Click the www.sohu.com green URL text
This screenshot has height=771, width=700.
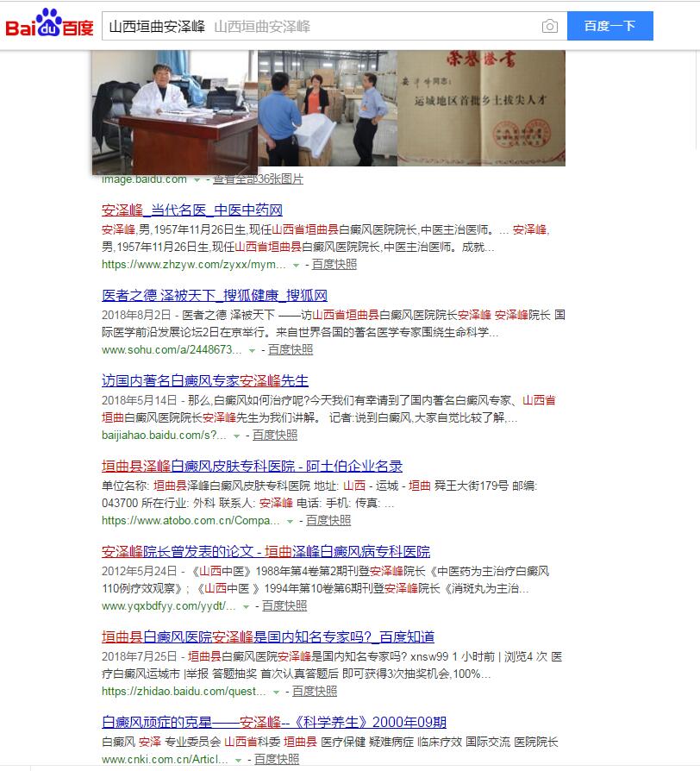tap(172, 349)
